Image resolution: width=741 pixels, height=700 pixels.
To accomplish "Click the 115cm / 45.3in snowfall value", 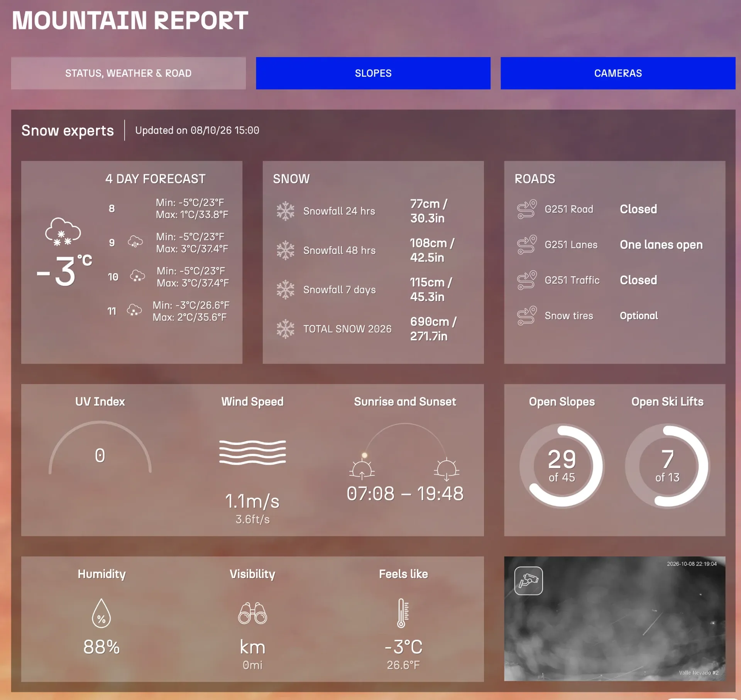I will (431, 290).
